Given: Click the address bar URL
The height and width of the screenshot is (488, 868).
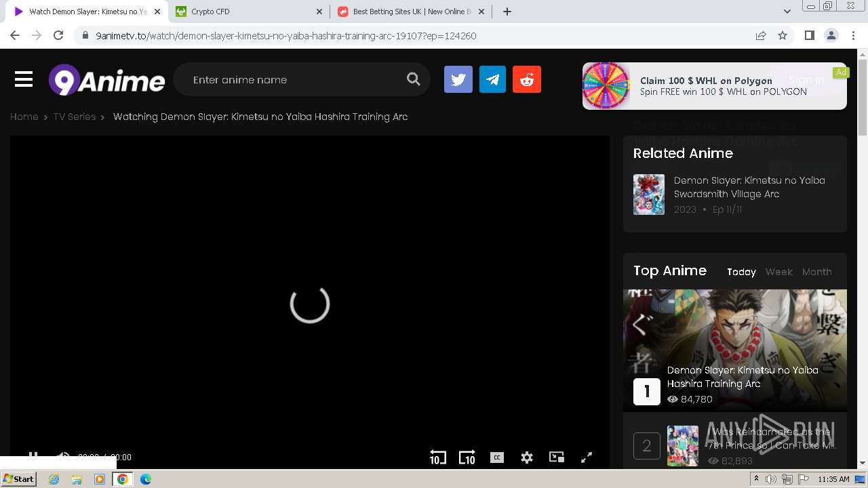Looking at the screenshot, I should [x=286, y=35].
